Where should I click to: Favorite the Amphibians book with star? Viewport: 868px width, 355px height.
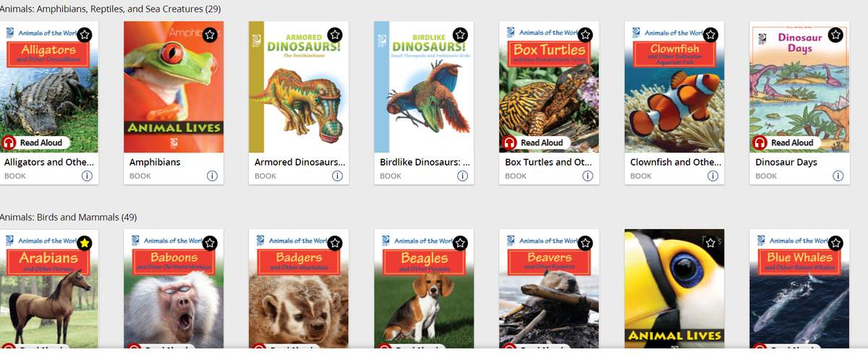[210, 34]
